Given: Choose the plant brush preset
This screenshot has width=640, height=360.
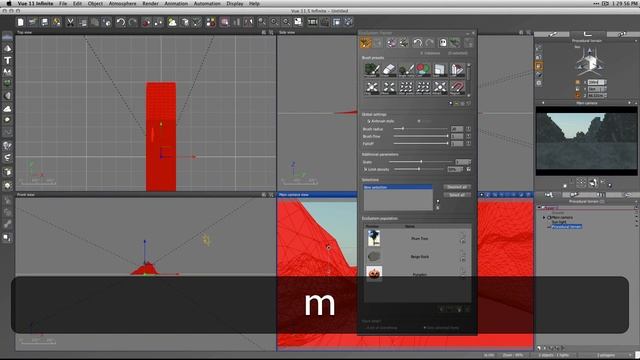Looking at the screenshot, I should (x=371, y=70).
